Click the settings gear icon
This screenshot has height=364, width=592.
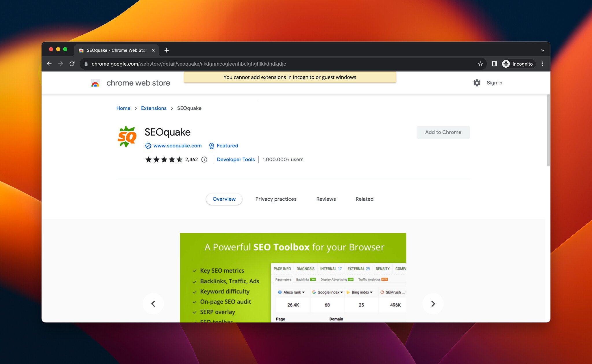tap(477, 82)
